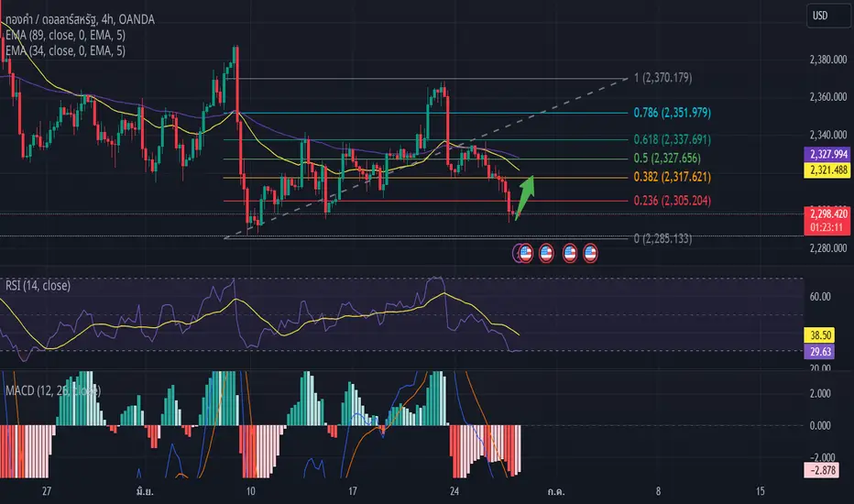854x504 pixels.
Task: Click date 15 on the time axis
Action: (760, 491)
